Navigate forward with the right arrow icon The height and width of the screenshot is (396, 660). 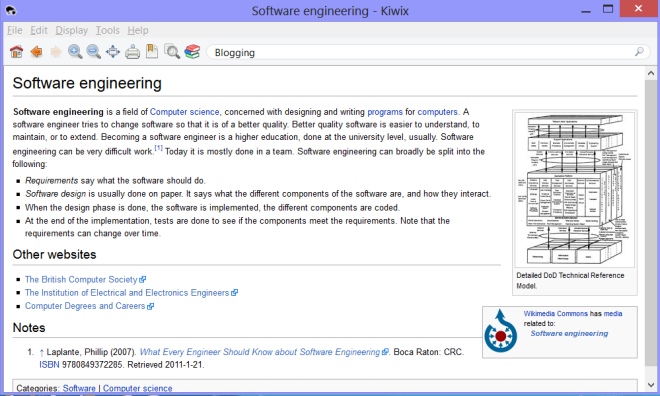[x=56, y=52]
